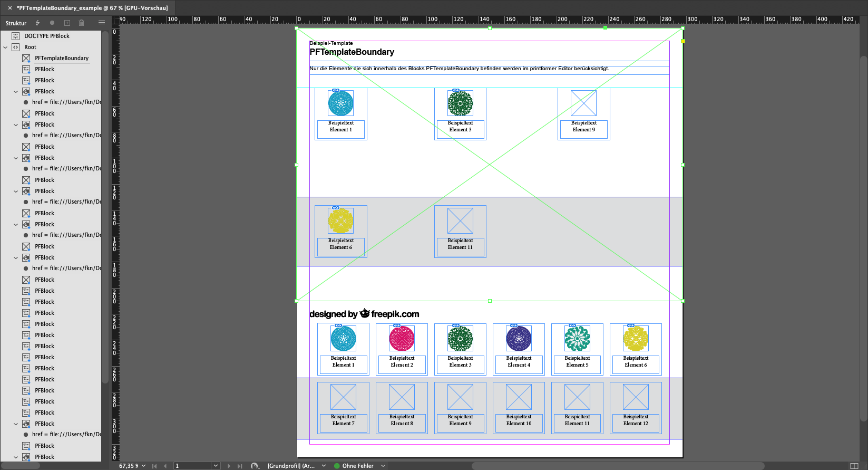Click the lightning bolt icon in Struktur panel
This screenshot has width=868, height=470.
point(37,23)
